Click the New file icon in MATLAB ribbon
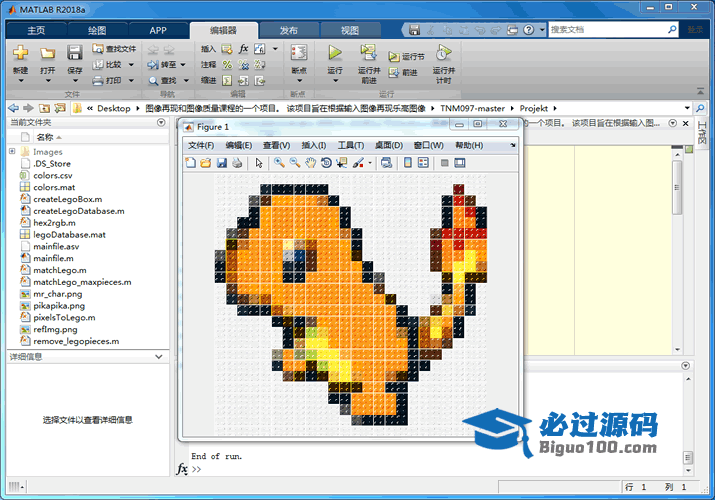The width and height of the screenshot is (715, 500). tap(20, 52)
